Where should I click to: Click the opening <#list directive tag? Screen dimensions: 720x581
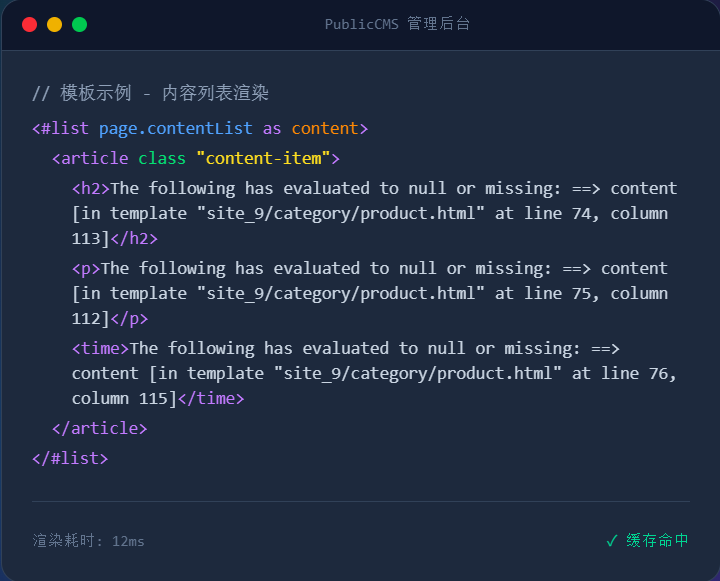[61, 128]
